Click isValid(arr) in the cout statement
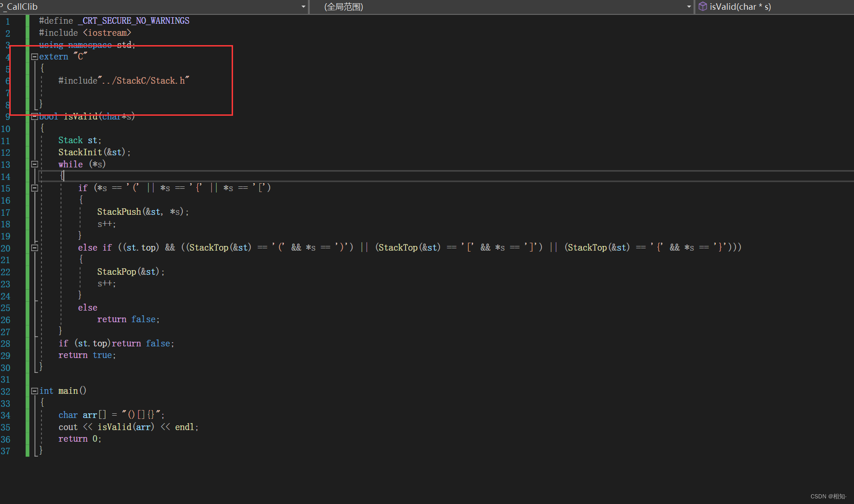 126,427
